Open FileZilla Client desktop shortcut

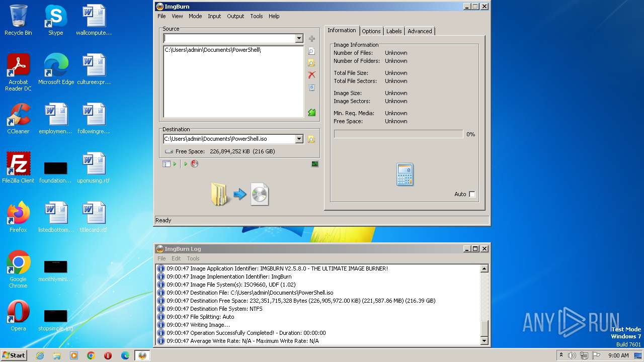tap(18, 168)
